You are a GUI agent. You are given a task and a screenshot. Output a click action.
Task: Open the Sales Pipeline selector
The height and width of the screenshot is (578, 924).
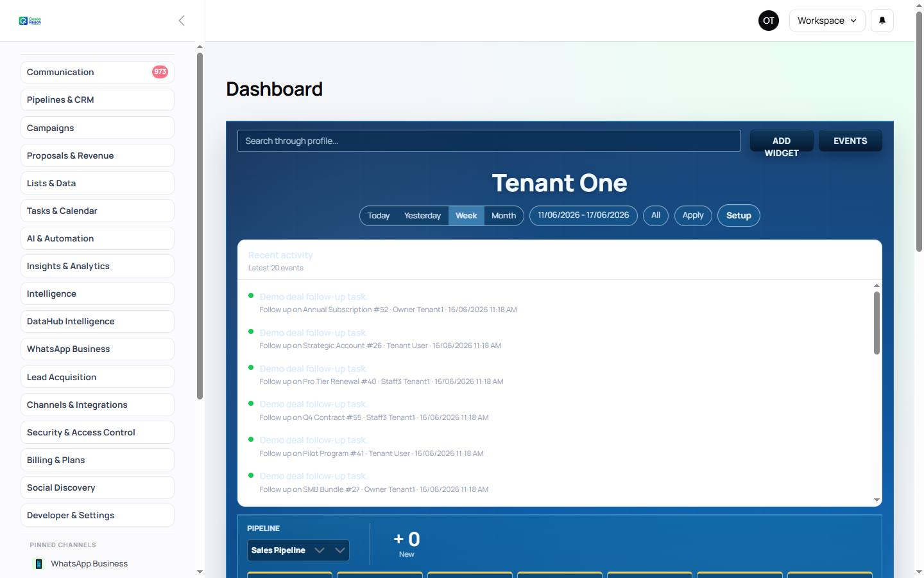[x=298, y=550]
